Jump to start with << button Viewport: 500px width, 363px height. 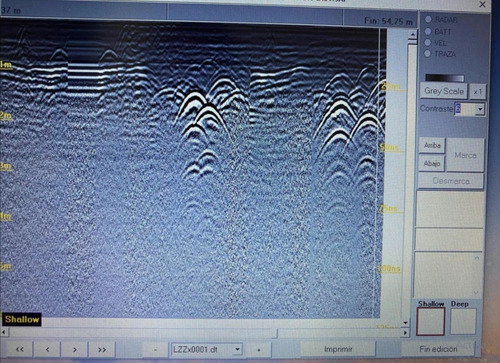(x=19, y=349)
